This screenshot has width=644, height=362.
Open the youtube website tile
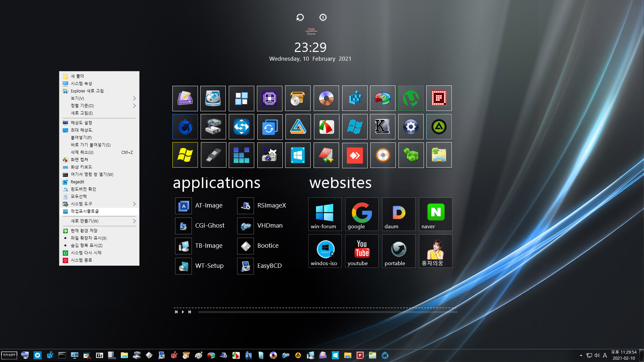(362, 251)
